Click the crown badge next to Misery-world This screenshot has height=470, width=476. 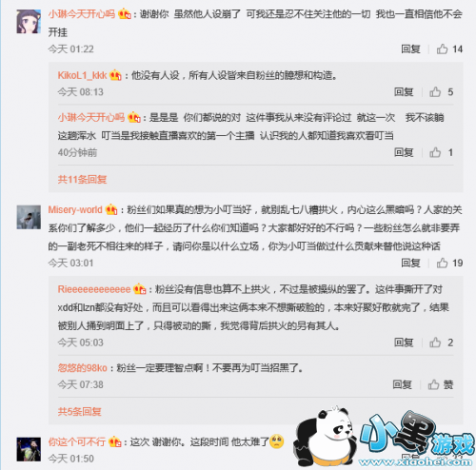point(111,209)
